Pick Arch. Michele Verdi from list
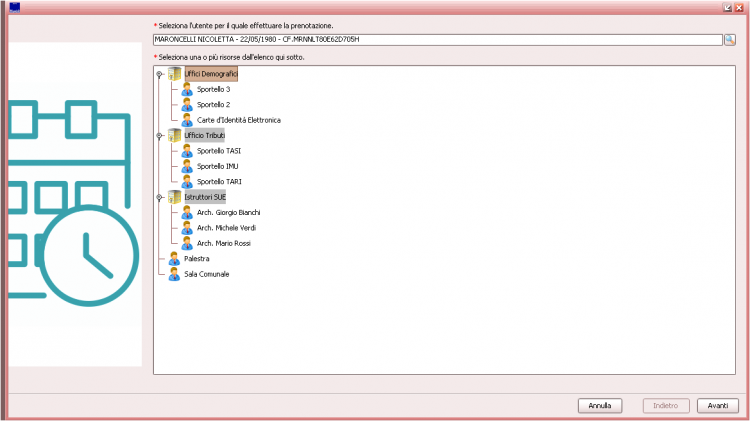The image size is (750, 421). point(227,228)
